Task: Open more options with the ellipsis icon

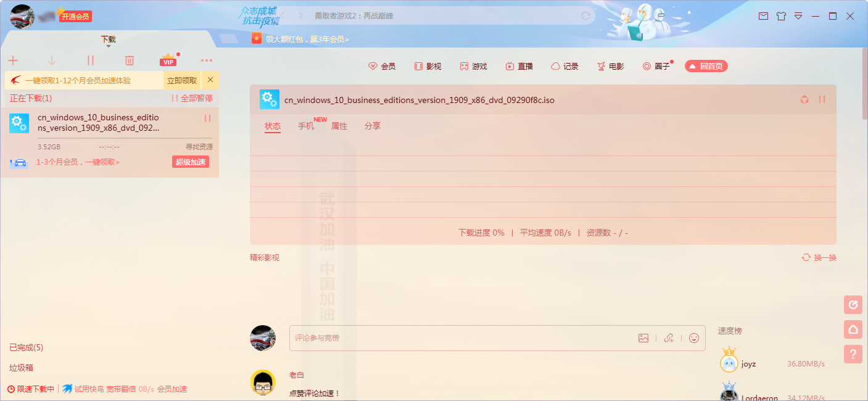Action: [x=206, y=60]
